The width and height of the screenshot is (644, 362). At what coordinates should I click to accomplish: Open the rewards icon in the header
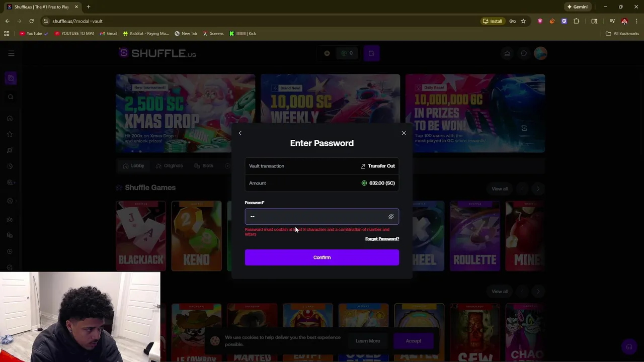coord(507,53)
